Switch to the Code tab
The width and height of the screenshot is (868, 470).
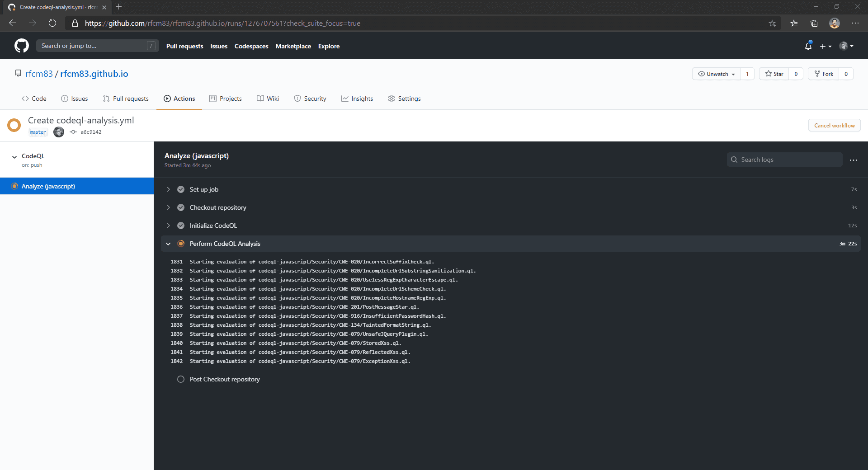(x=34, y=99)
